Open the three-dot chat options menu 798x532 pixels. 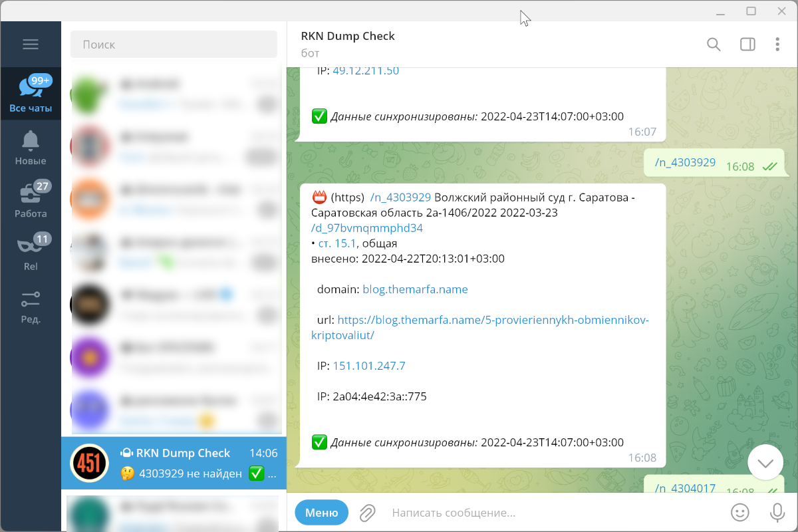(x=777, y=45)
